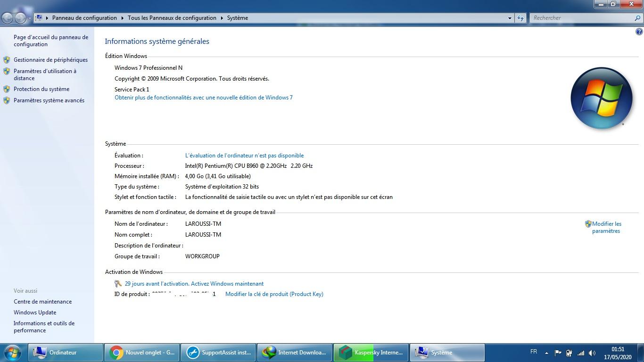Click RAM value 4,00 Go (3,41 Go utilisable)
This screenshot has width=644, height=362.
click(x=218, y=176)
